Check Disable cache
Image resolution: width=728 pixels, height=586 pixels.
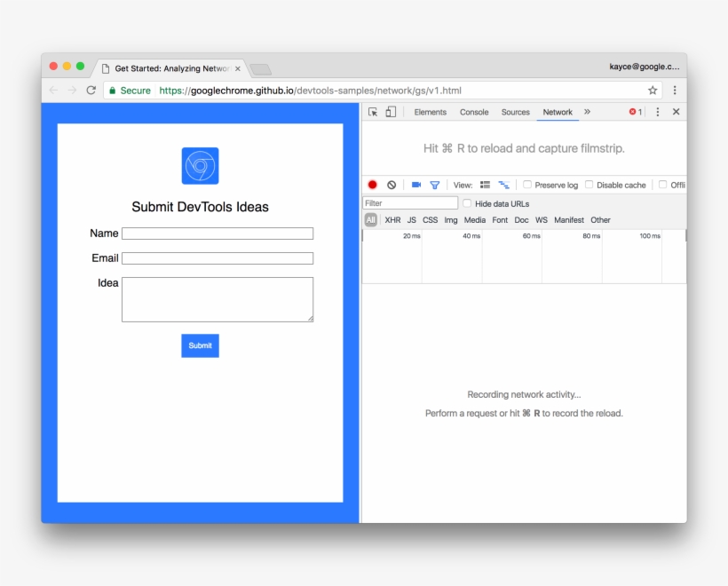coord(590,185)
